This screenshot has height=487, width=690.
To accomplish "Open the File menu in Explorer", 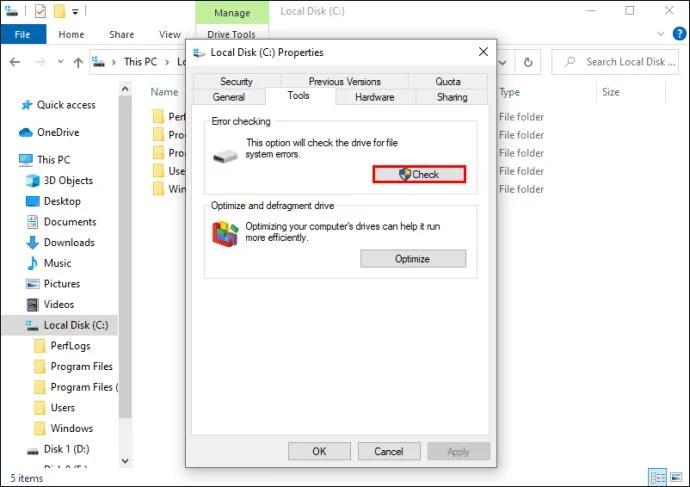I will point(23,34).
